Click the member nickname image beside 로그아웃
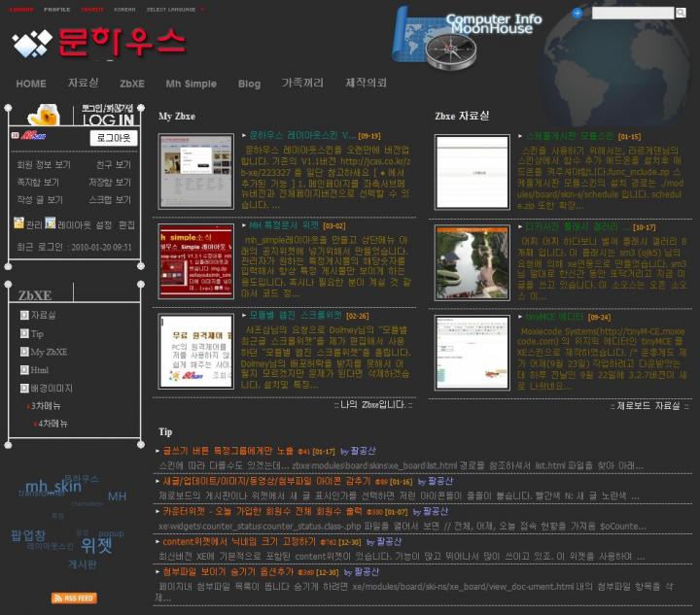This screenshot has width=700, height=615. pyautogui.click(x=33, y=135)
